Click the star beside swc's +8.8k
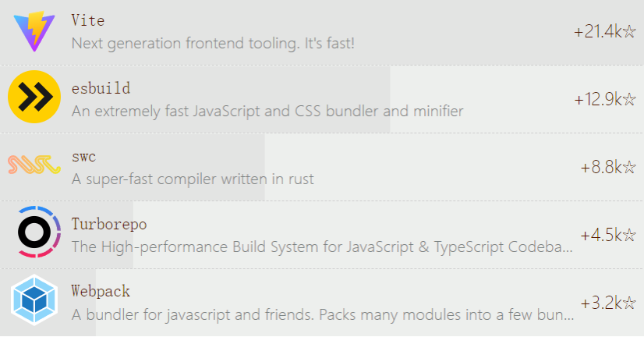644x337 pixels. [x=629, y=168]
